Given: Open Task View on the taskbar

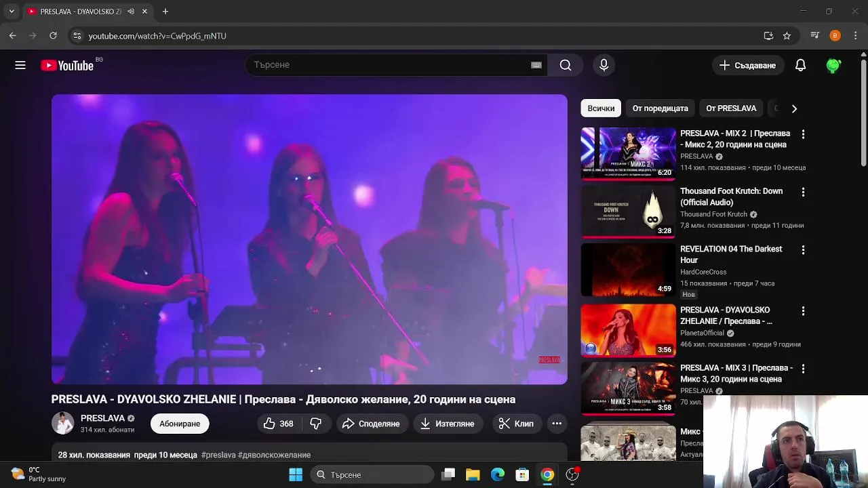Looking at the screenshot, I should (448, 474).
